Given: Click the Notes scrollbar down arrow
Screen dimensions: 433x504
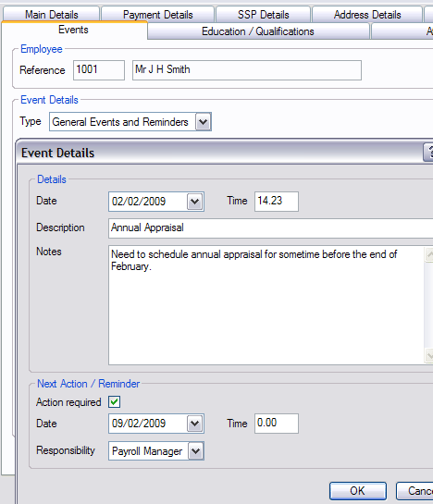Looking at the screenshot, I should pos(428,355).
